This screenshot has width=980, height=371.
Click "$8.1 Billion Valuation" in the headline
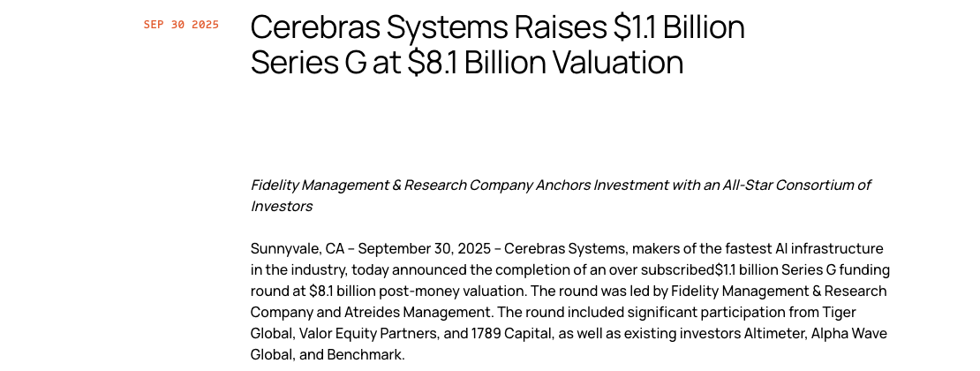point(546,63)
